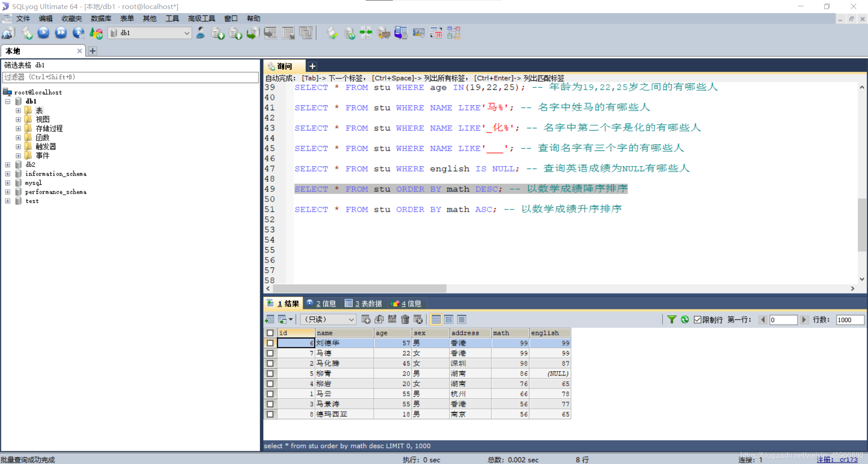Execute all queries with double-arrow icon

pos(61,33)
